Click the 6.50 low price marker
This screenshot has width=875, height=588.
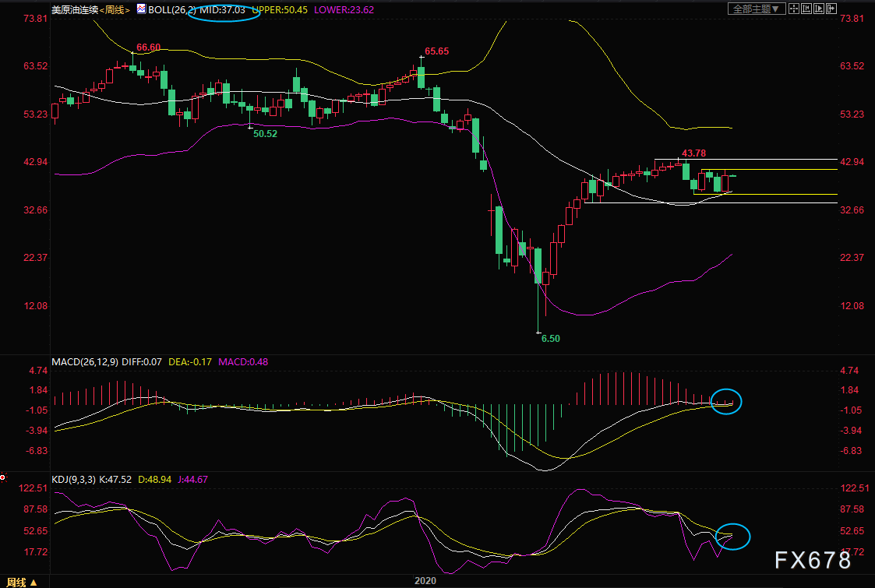pos(550,339)
